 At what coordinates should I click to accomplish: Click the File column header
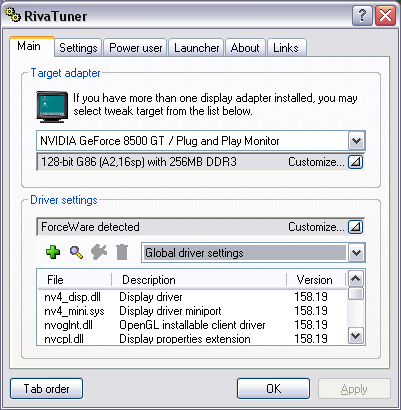75,280
